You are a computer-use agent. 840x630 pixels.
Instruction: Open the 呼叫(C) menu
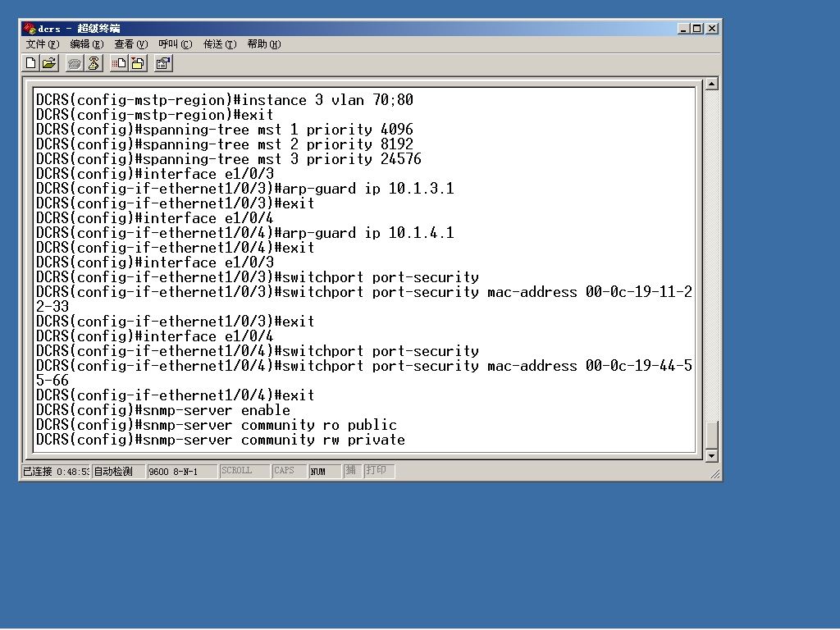[x=176, y=44]
